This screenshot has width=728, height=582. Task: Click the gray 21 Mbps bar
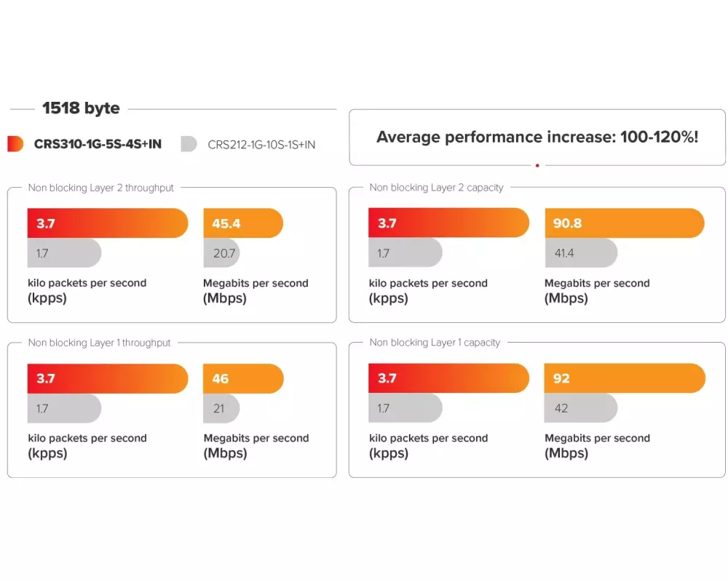(x=221, y=408)
